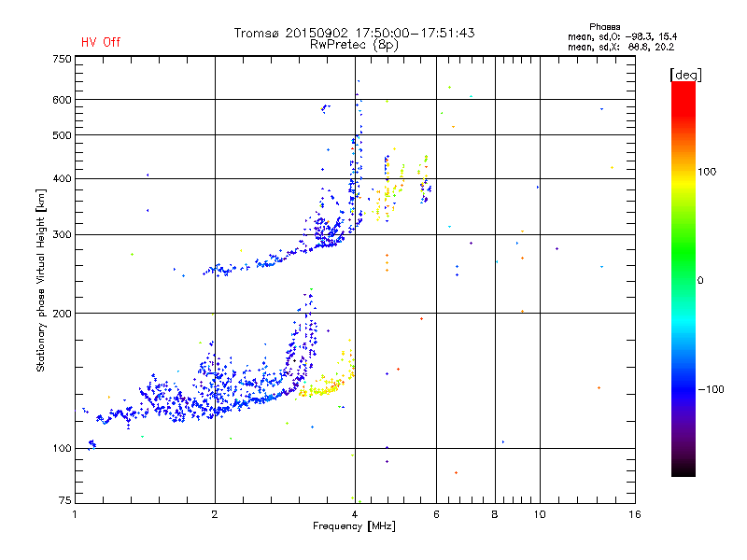
Task: Click the y-axis tick label '750'
Action: (x=62, y=59)
